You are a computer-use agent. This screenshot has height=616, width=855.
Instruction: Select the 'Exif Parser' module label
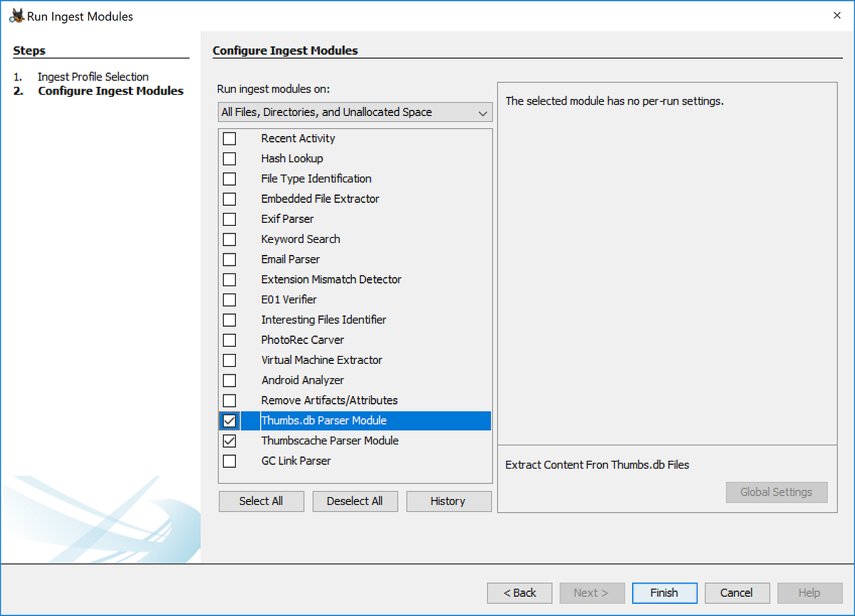point(287,219)
